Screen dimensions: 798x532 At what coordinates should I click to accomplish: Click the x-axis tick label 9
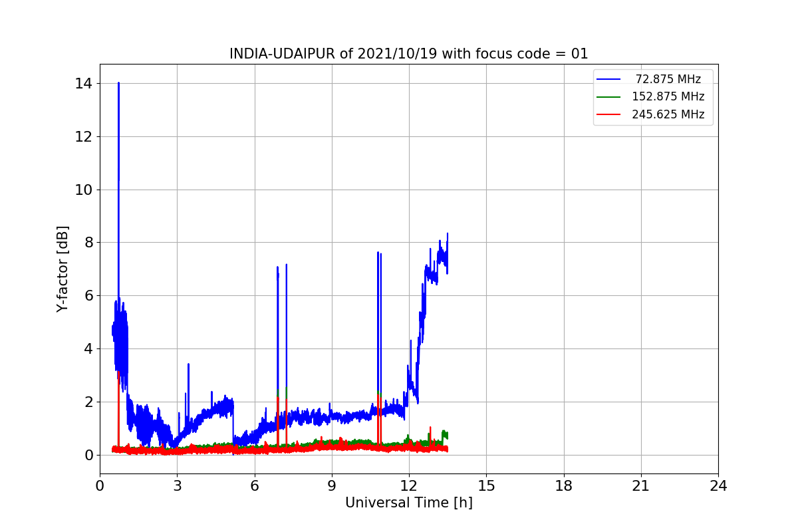(332, 486)
